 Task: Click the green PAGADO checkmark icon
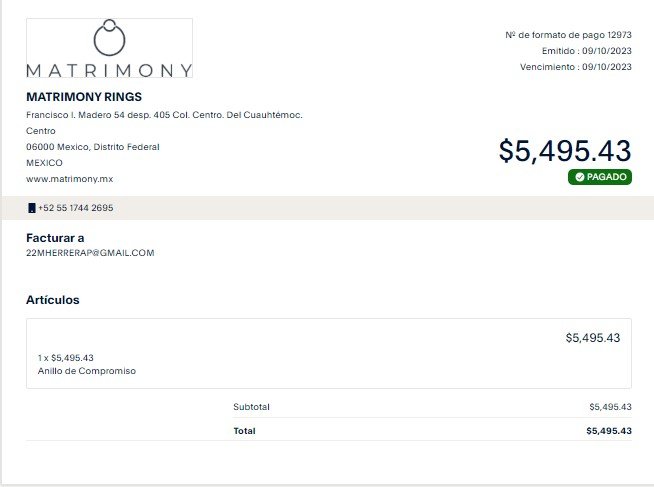click(579, 177)
